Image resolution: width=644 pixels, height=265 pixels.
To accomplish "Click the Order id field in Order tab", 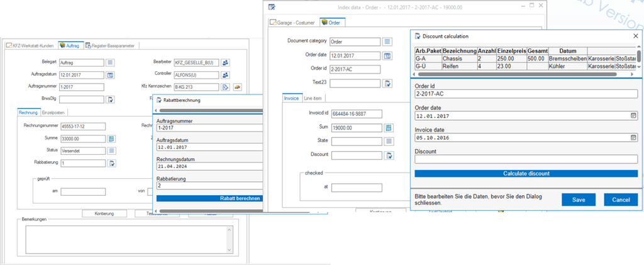I will [x=355, y=69].
